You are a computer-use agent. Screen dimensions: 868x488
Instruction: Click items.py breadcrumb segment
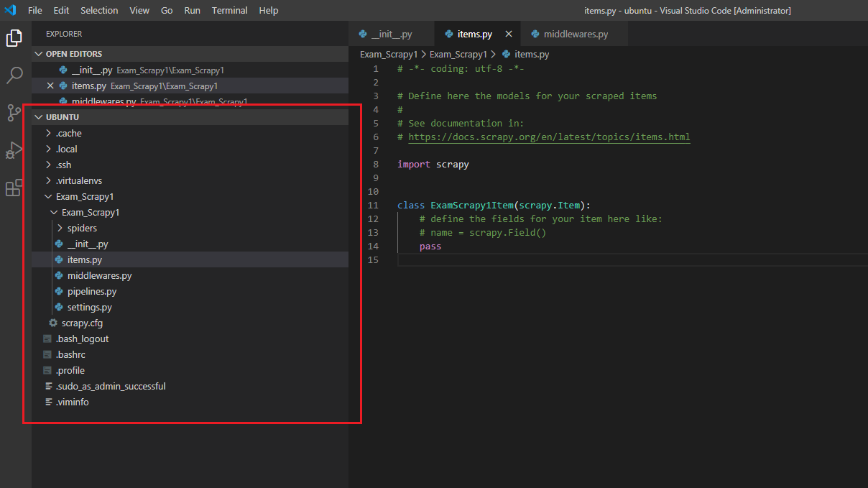(x=532, y=54)
